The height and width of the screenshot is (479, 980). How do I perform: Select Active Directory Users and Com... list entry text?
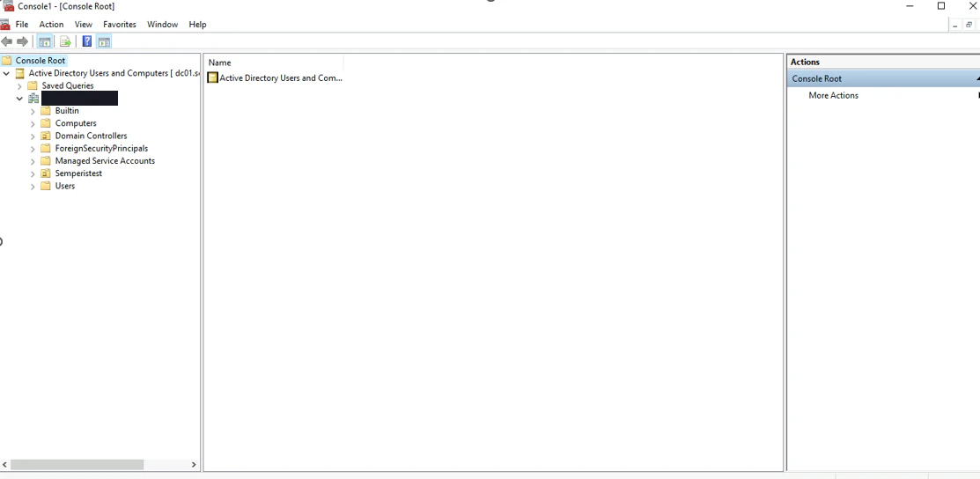coord(281,78)
